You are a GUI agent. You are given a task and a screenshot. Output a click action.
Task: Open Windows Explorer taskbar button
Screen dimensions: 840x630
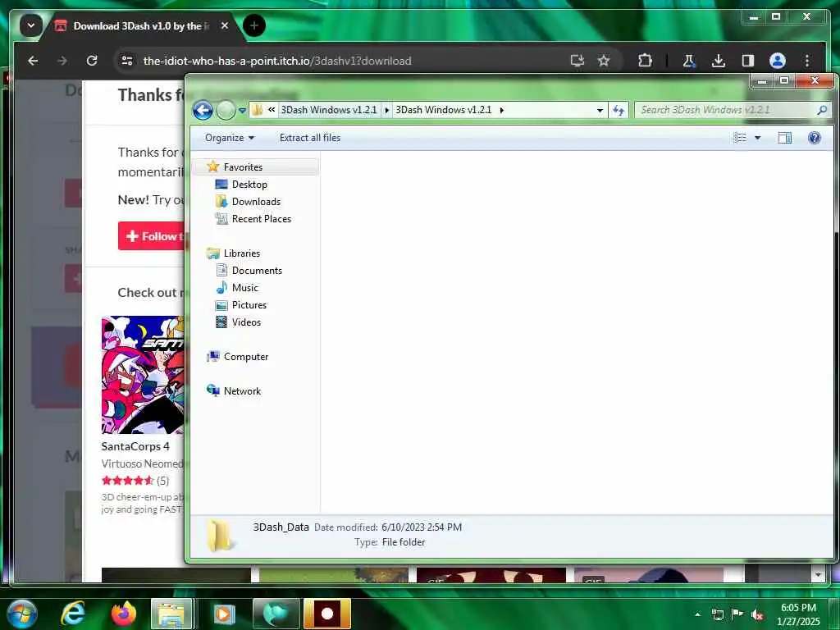(x=171, y=614)
